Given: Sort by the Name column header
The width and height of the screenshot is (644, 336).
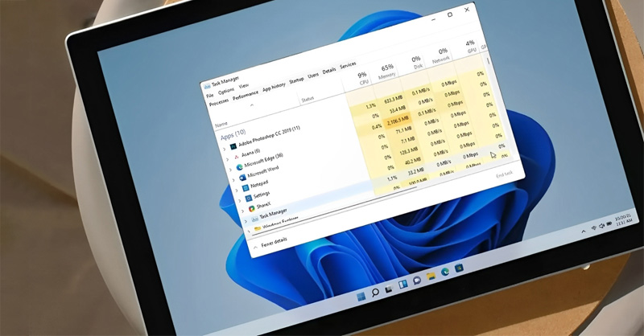Looking at the screenshot, I should click(x=221, y=124).
